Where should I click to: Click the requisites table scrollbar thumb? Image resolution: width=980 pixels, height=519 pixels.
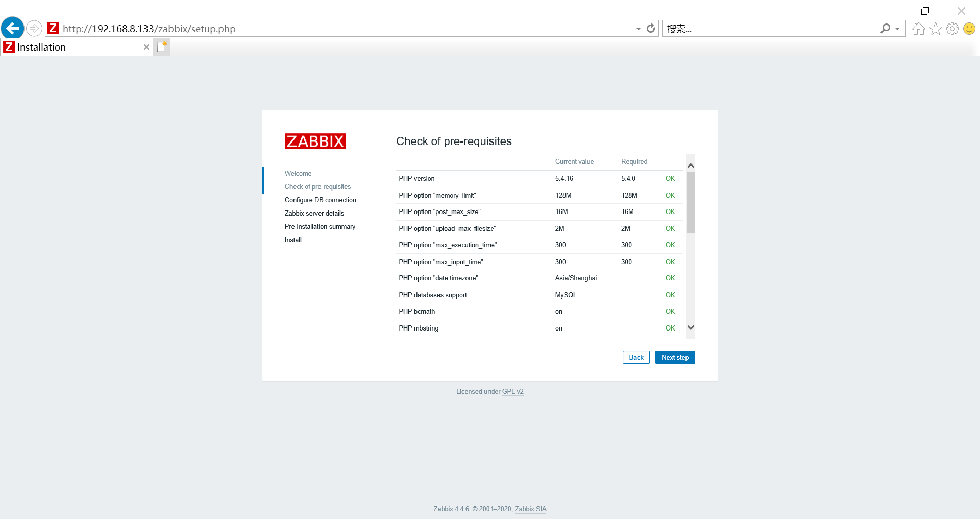[x=691, y=202]
